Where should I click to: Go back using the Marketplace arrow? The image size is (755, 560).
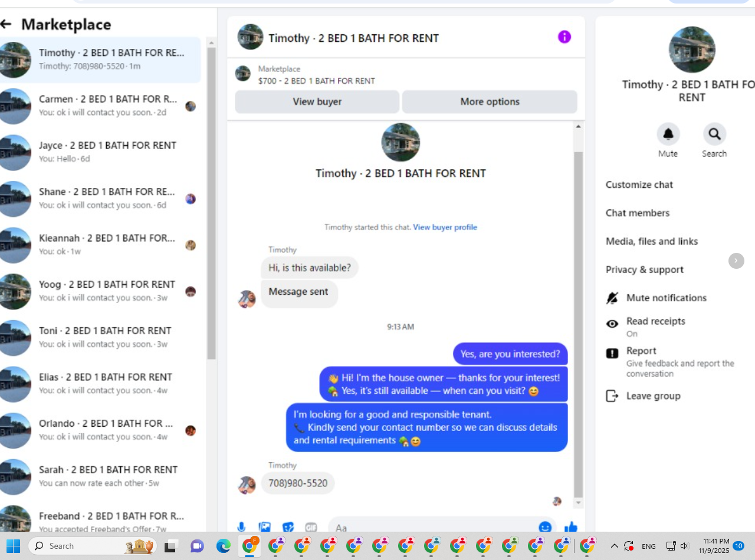tap(6, 24)
